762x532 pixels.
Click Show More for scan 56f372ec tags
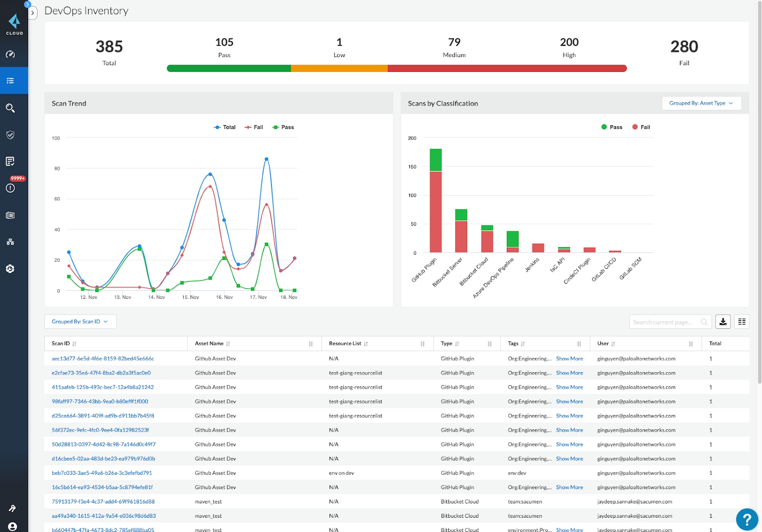click(570, 430)
